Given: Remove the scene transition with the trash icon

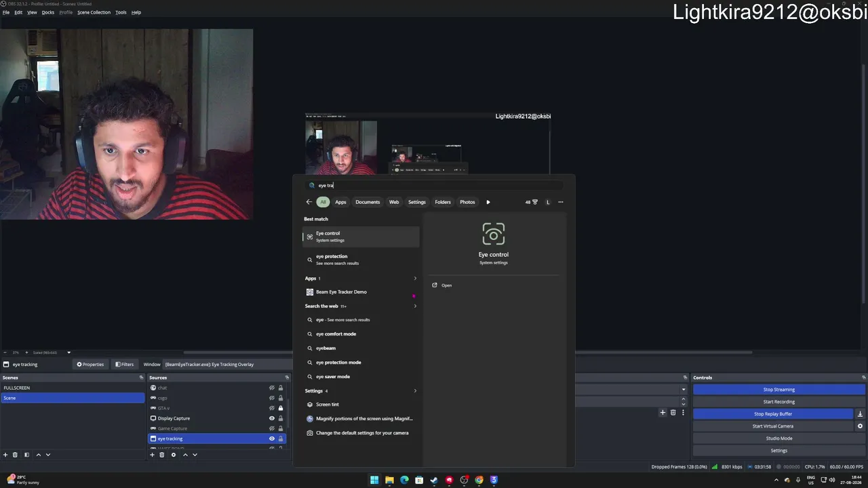Looking at the screenshot, I should pyautogui.click(x=673, y=413).
